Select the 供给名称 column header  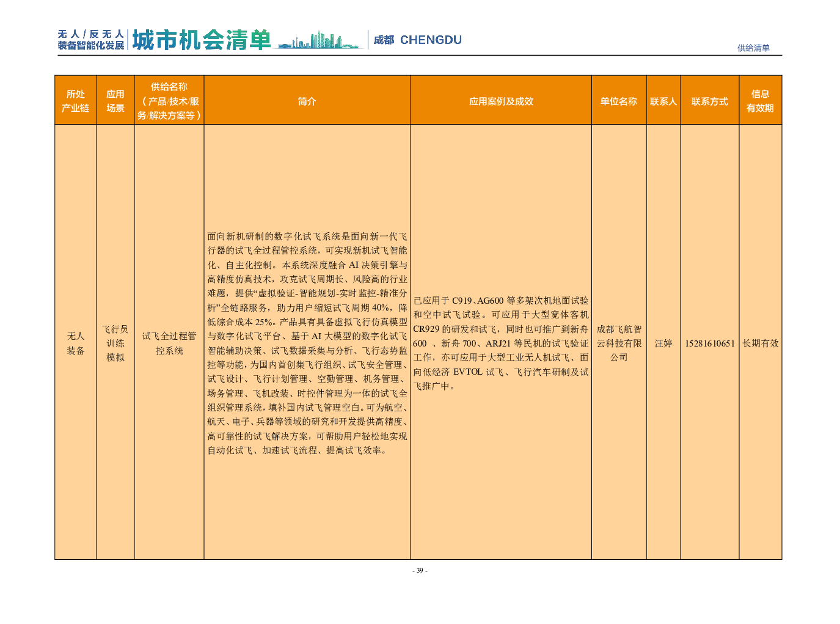coord(169,101)
